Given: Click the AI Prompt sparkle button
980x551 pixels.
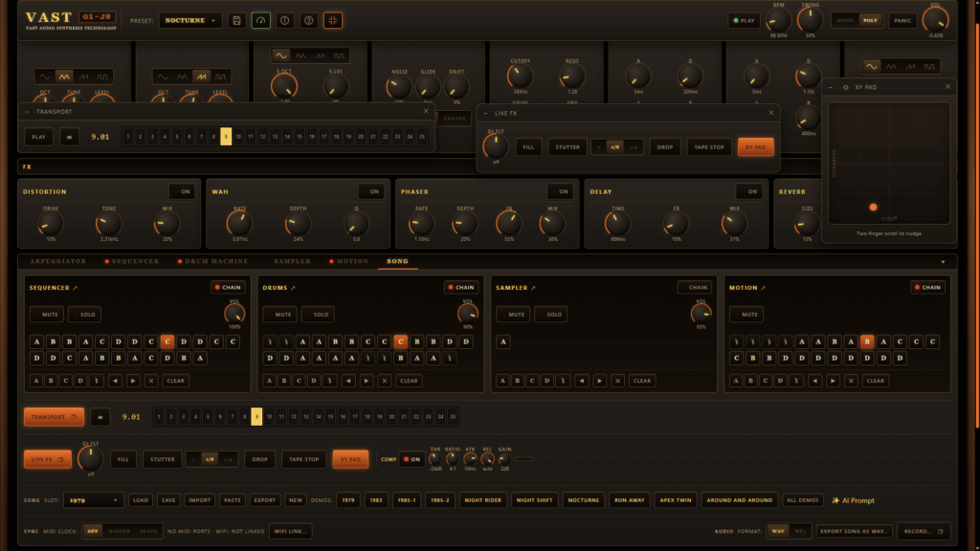Looking at the screenshot, I should 853,500.
